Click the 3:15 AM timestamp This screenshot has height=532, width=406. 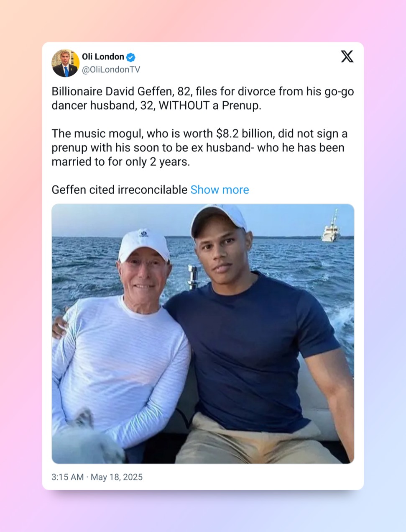[x=67, y=477]
